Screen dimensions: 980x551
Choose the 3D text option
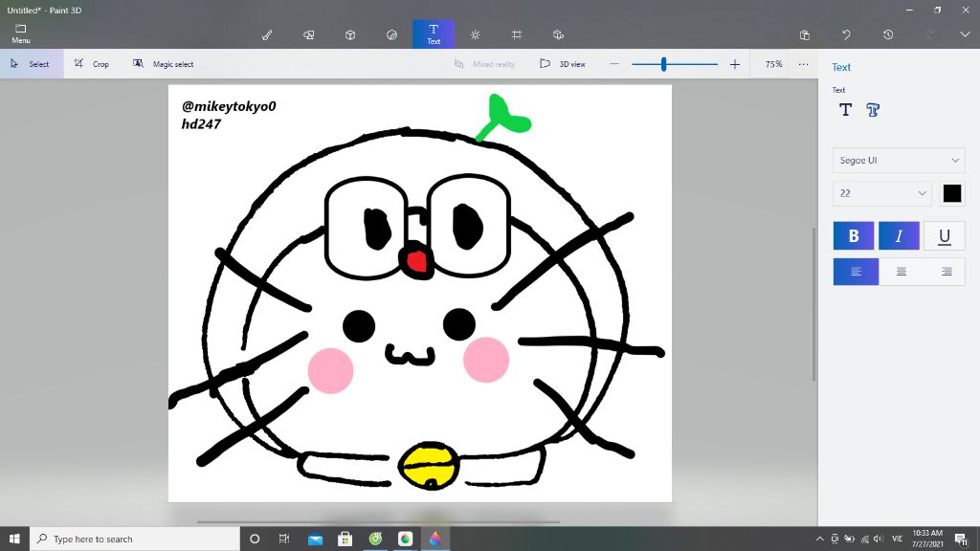[x=873, y=110]
